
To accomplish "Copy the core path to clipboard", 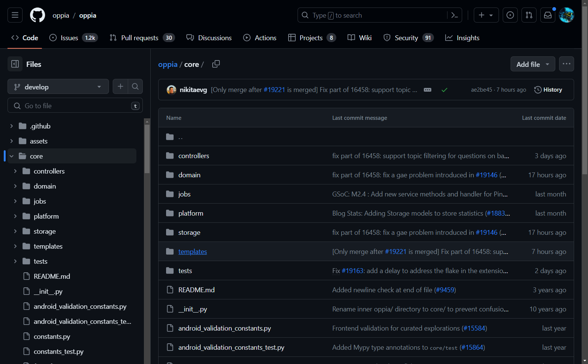I will click(x=216, y=64).
